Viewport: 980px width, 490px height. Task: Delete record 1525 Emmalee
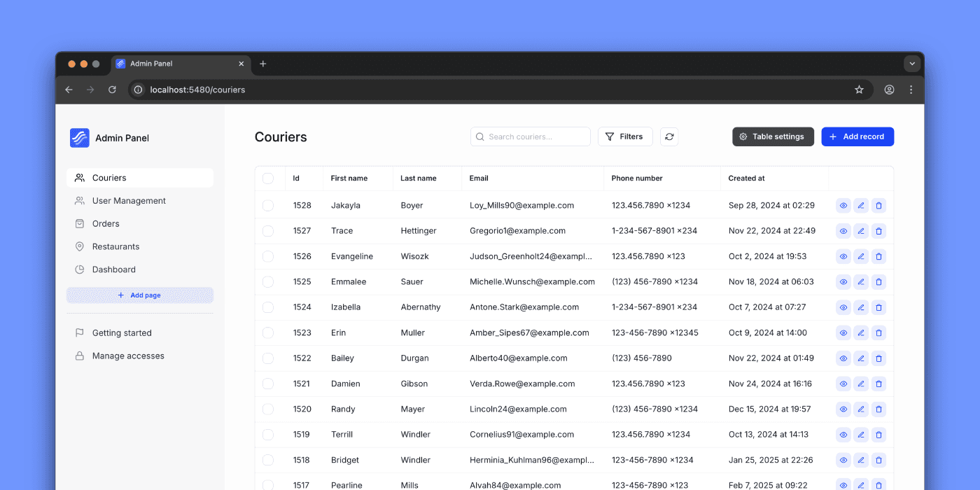coord(878,282)
